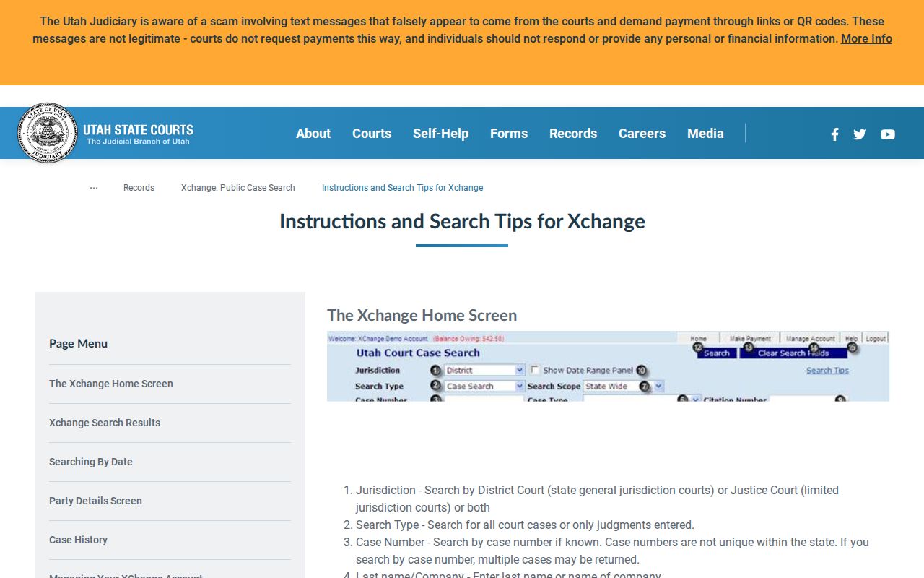Click the Xchange home screen screenshot image

tap(608, 366)
